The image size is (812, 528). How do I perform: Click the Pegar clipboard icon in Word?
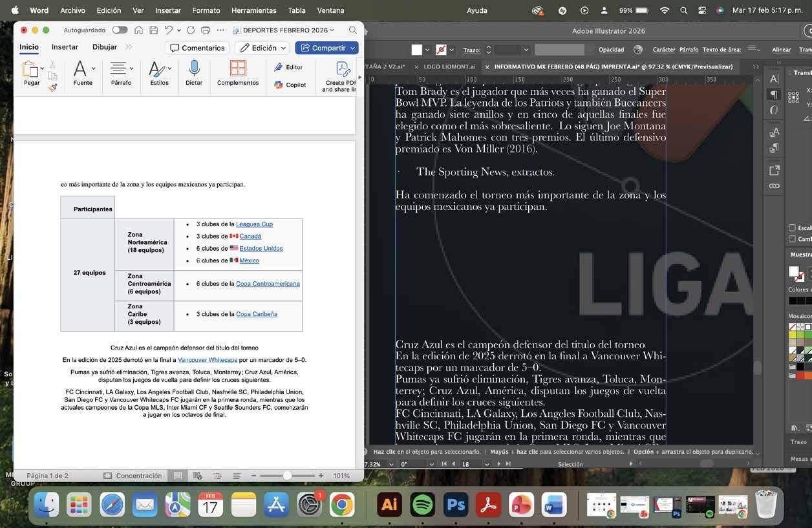[30, 69]
